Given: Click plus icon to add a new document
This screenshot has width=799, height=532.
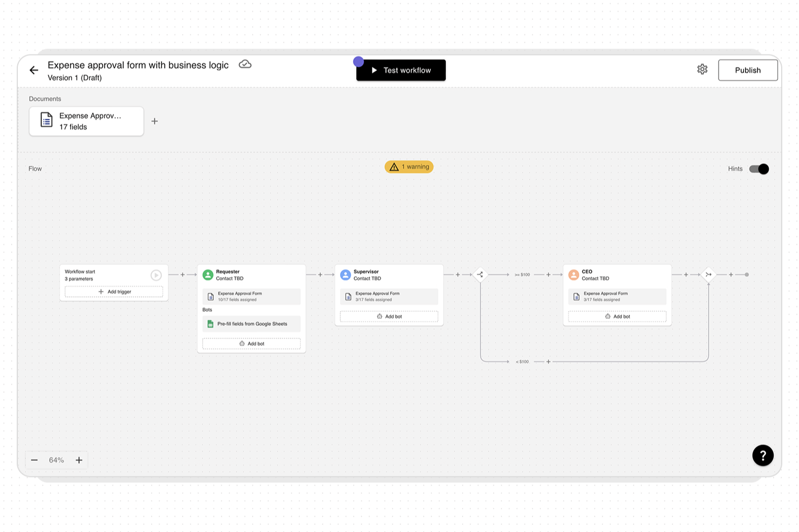Looking at the screenshot, I should pos(154,121).
